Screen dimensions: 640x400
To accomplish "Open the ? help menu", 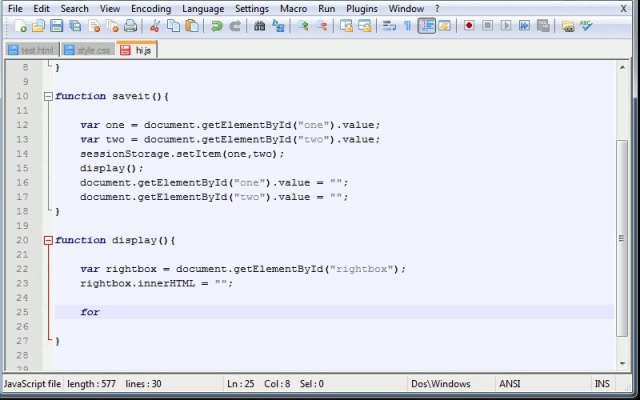I will tap(437, 9).
